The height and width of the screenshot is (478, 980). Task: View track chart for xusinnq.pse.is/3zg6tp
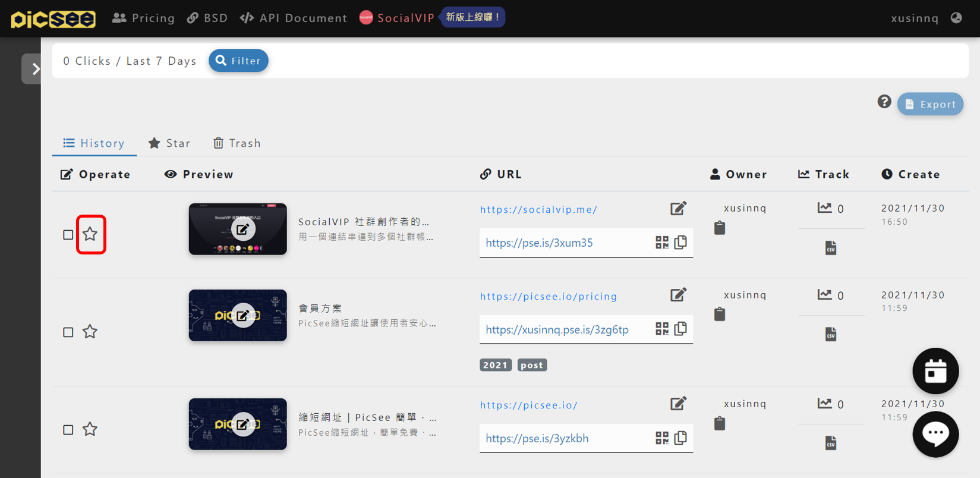point(824,295)
